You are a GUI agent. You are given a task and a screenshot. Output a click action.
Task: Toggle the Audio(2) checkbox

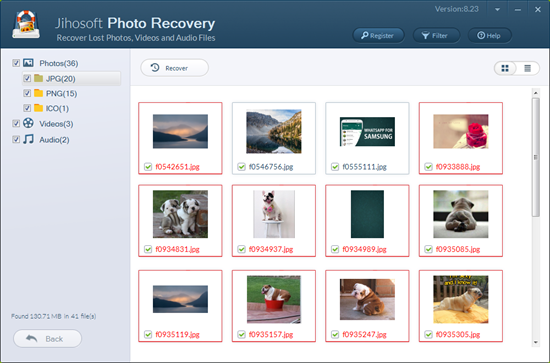(x=16, y=139)
